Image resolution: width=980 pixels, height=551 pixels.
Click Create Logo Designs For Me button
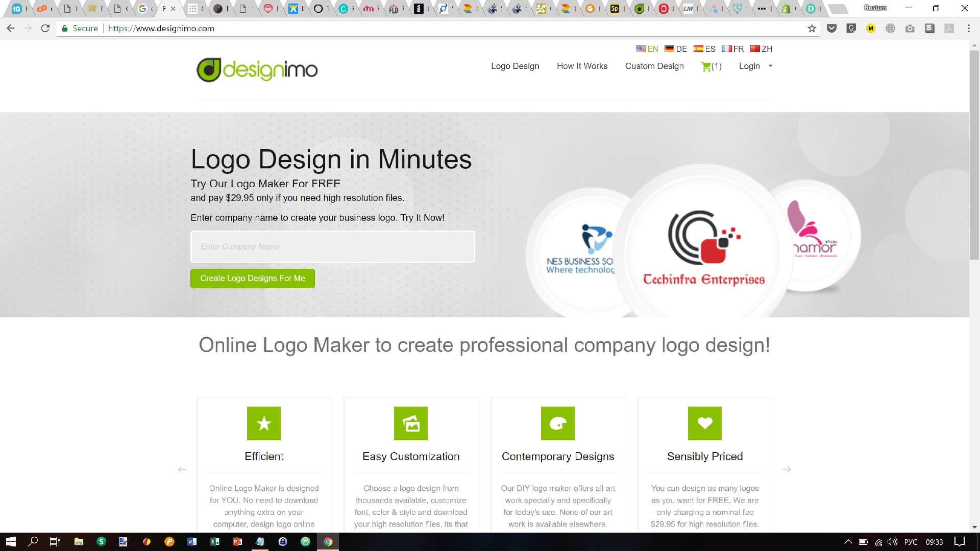(x=253, y=279)
